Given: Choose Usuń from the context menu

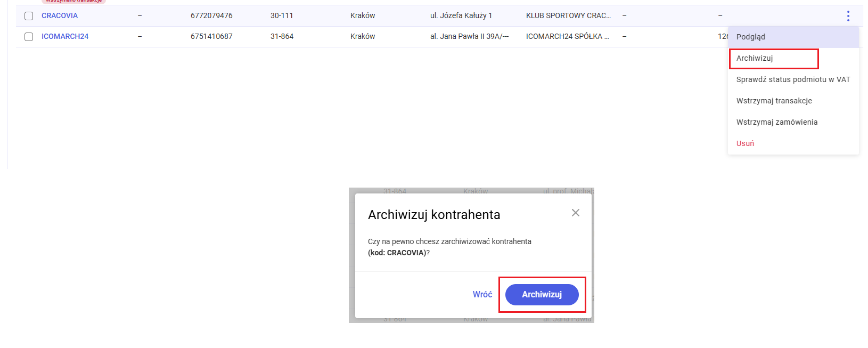Looking at the screenshot, I should [793, 143].
